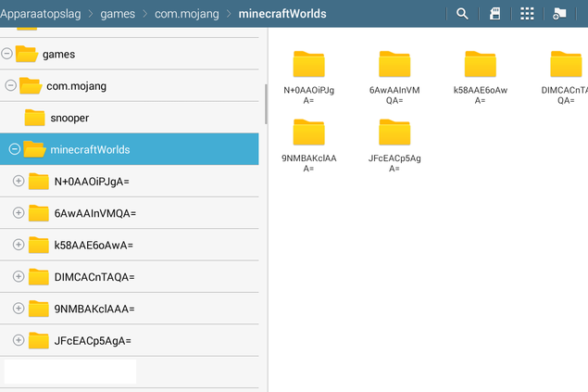This screenshot has width=588, height=392.
Task: Select minecraftWorlds in the breadcrumb path
Action: click(x=282, y=14)
